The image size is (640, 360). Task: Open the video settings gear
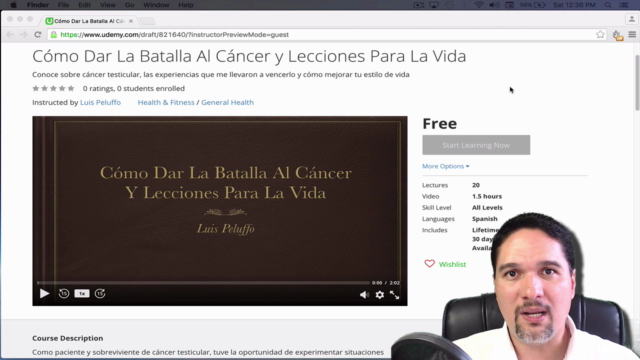click(x=380, y=295)
